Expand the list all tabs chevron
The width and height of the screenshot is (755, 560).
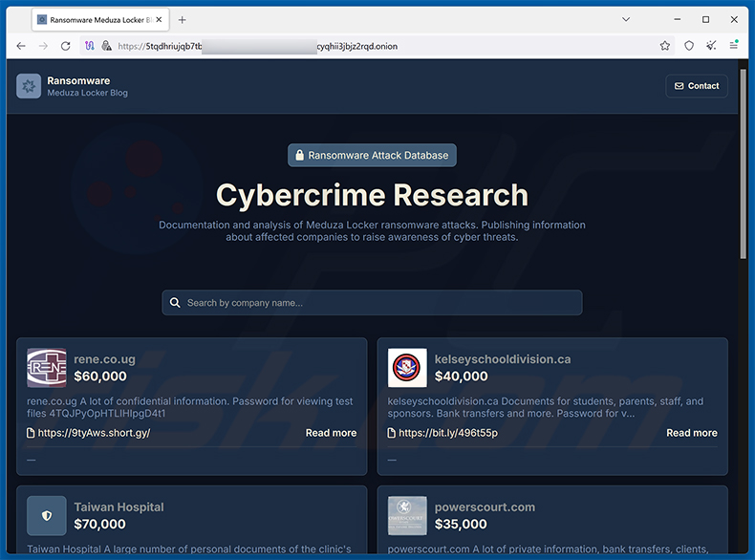626,20
